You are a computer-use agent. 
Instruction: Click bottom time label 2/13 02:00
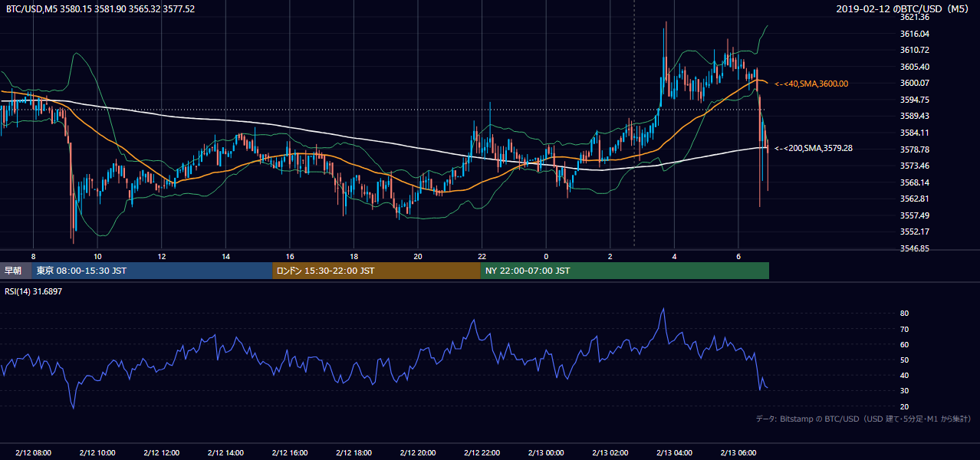(610, 453)
